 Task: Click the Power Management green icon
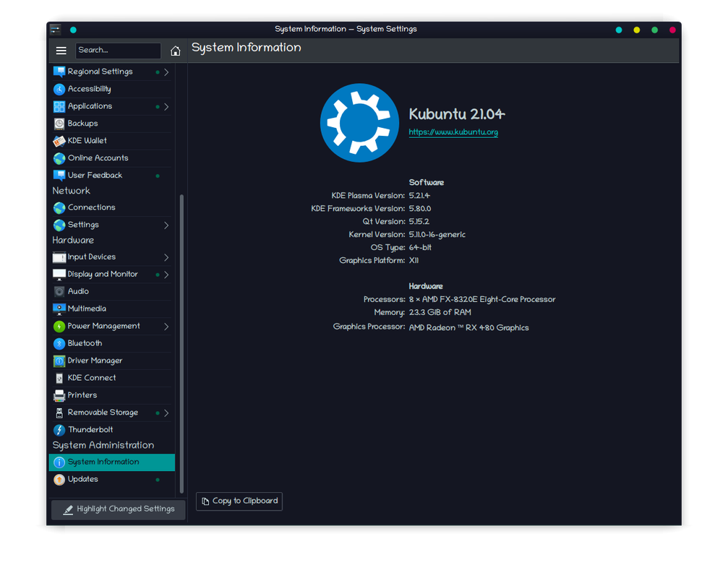tap(59, 326)
